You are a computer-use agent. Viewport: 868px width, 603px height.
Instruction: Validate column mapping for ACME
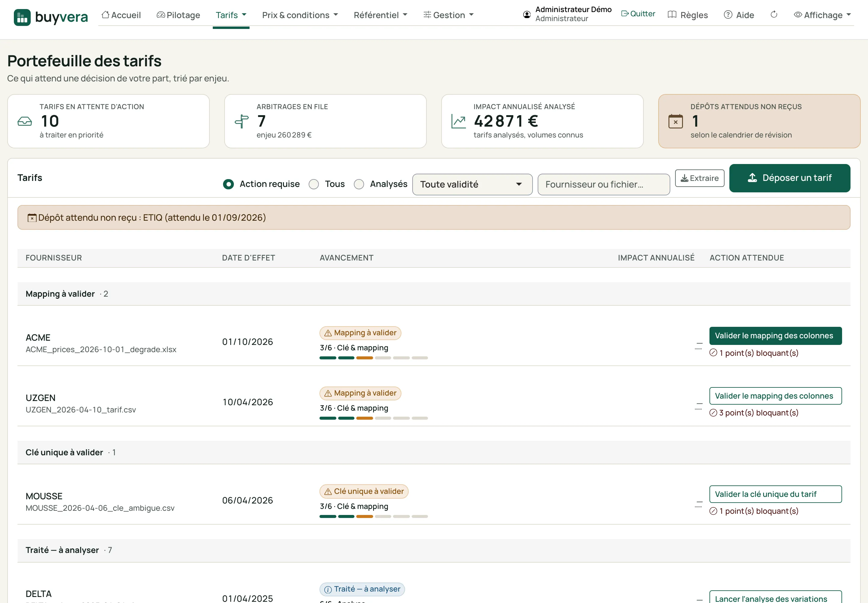click(x=775, y=336)
